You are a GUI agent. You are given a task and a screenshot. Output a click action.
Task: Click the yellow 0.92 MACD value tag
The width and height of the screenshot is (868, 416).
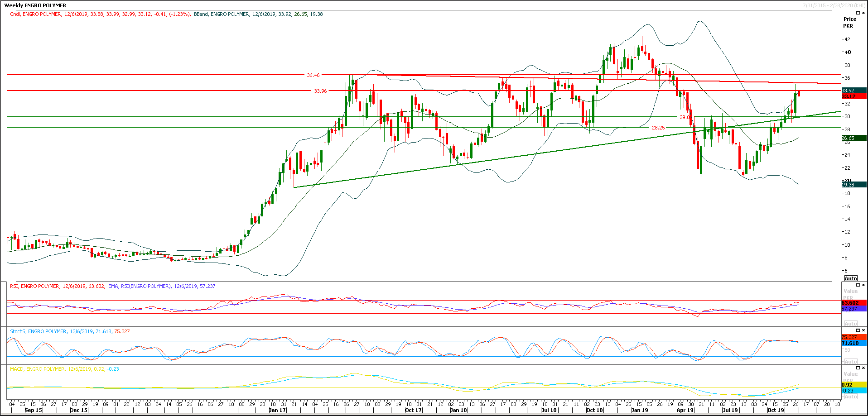tap(854, 385)
